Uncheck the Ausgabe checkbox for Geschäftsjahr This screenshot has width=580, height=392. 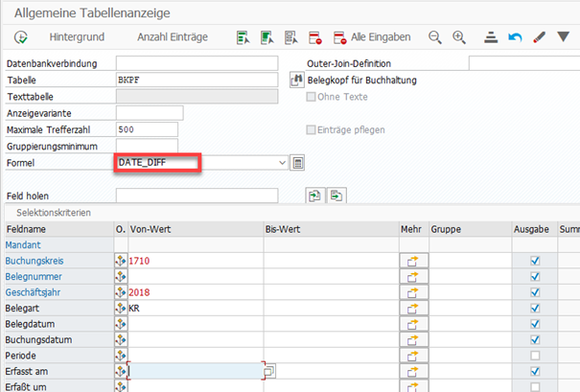coord(535,292)
